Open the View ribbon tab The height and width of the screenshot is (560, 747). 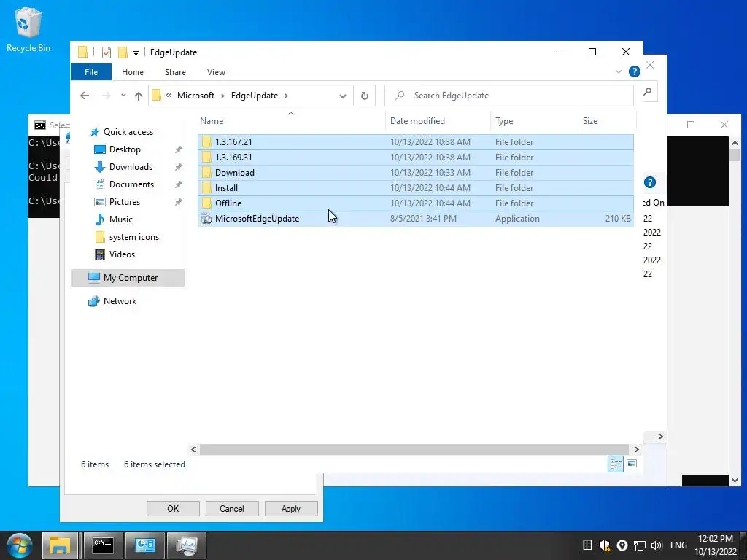216,72
